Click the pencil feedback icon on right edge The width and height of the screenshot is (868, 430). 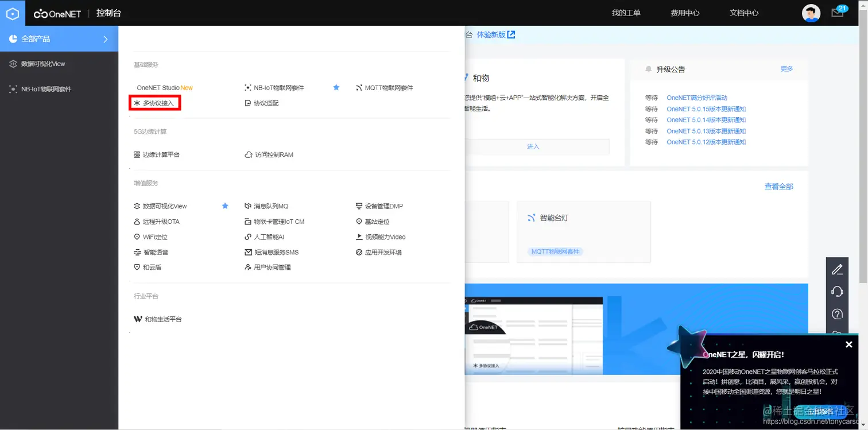tap(837, 269)
